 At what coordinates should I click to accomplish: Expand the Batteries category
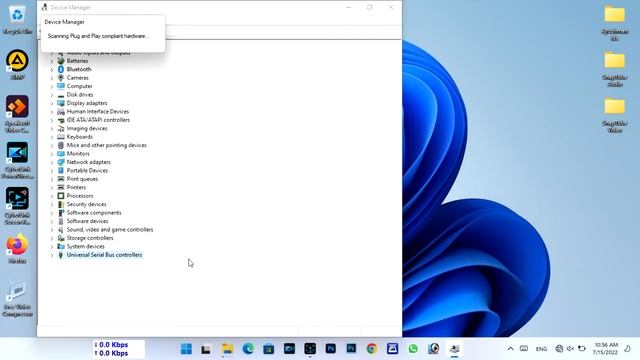click(x=52, y=61)
